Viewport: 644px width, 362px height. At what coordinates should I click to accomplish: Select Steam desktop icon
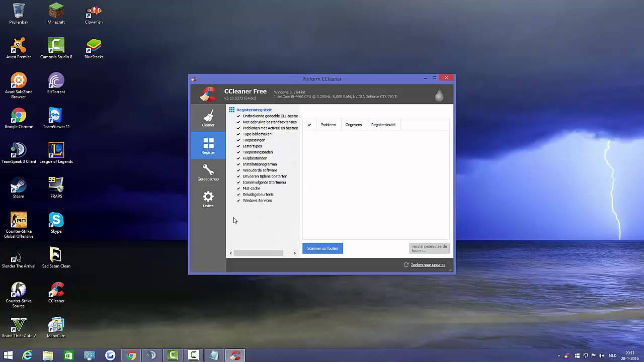[19, 187]
